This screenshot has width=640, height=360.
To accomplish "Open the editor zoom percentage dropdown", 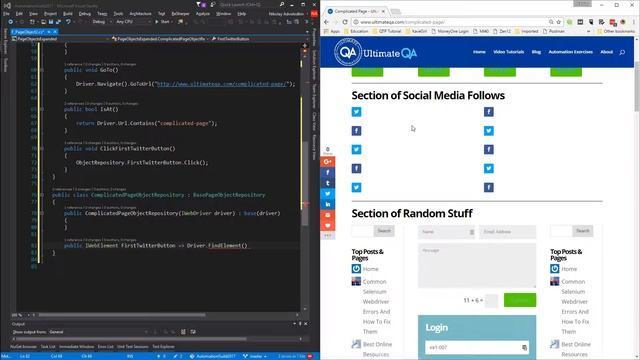I will [20, 315].
